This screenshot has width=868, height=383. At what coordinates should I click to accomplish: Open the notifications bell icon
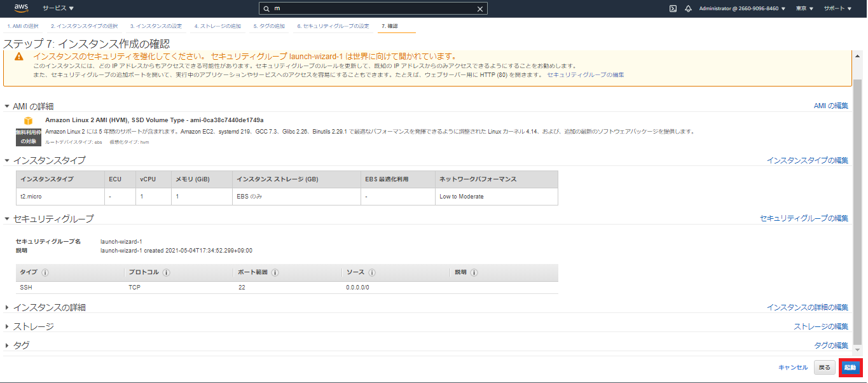(688, 9)
